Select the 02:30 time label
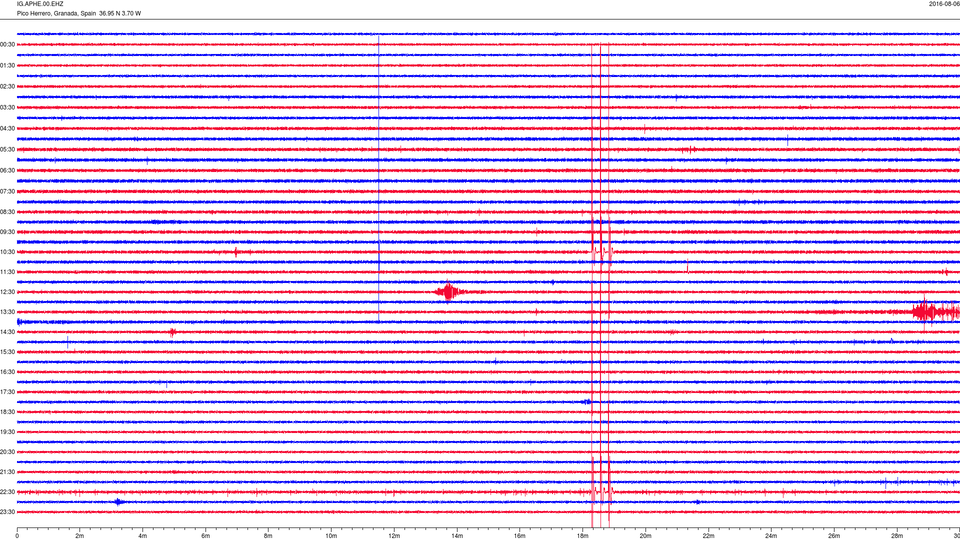This screenshot has height=540, width=960. (7, 86)
